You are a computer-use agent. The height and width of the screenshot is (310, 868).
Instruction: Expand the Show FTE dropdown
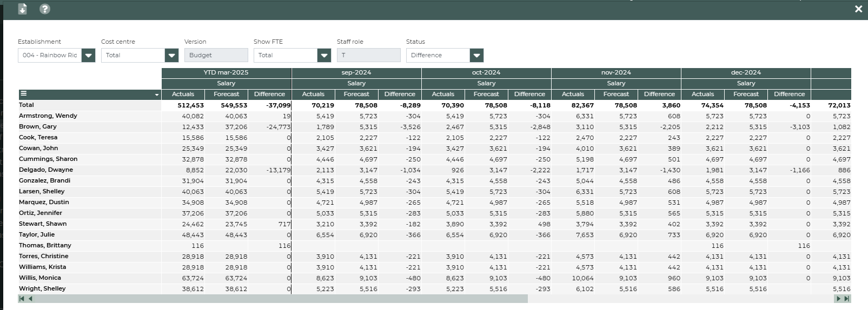pyautogui.click(x=324, y=55)
